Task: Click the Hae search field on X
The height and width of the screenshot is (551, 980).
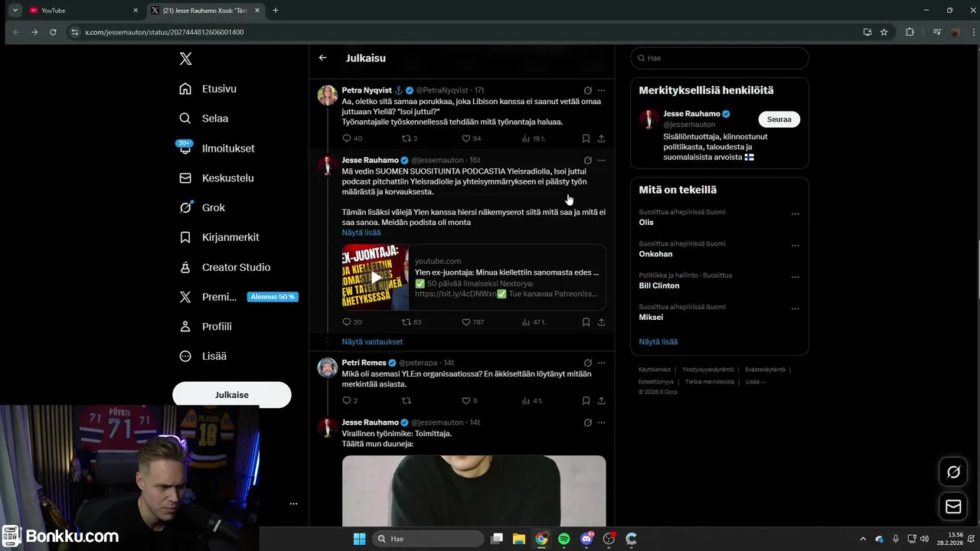Action: [719, 58]
